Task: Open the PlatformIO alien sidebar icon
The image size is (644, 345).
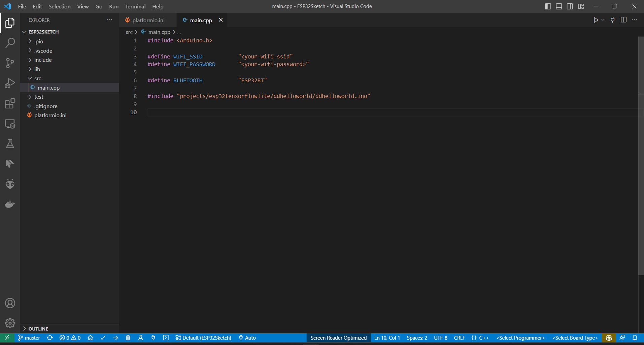Action: [10, 184]
